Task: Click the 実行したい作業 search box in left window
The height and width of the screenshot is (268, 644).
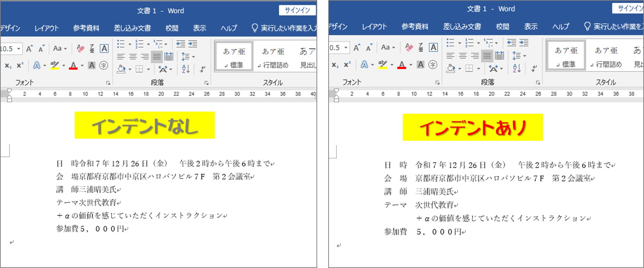Action: pyautogui.click(x=284, y=28)
